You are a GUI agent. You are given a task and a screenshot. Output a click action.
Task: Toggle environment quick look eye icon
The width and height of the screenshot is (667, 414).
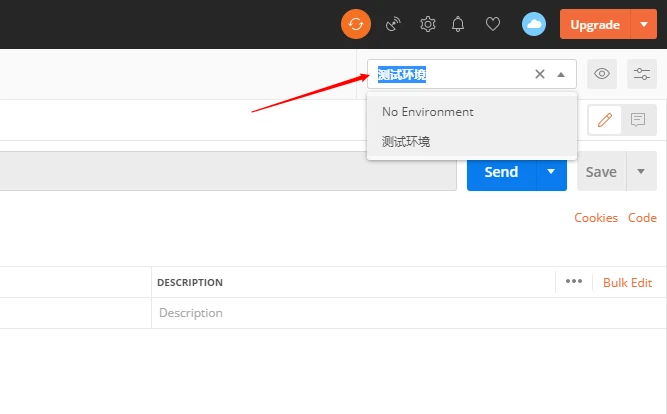[x=601, y=74]
